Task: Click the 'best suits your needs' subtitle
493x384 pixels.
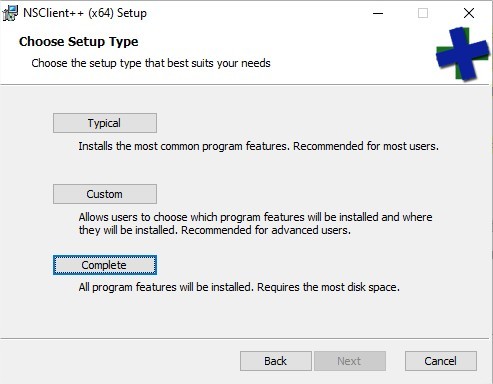Action: (219, 63)
